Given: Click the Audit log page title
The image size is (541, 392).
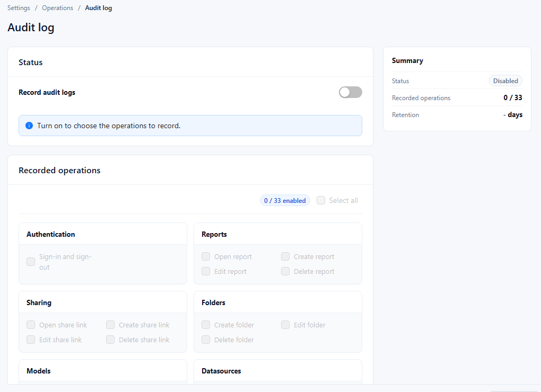Looking at the screenshot, I should coord(31,27).
